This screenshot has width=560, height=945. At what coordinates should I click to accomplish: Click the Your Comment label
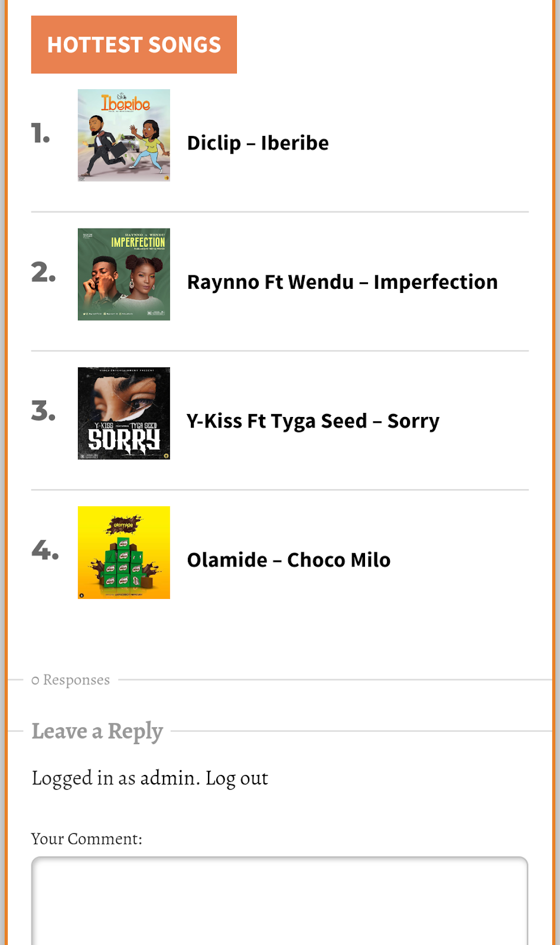(x=87, y=839)
